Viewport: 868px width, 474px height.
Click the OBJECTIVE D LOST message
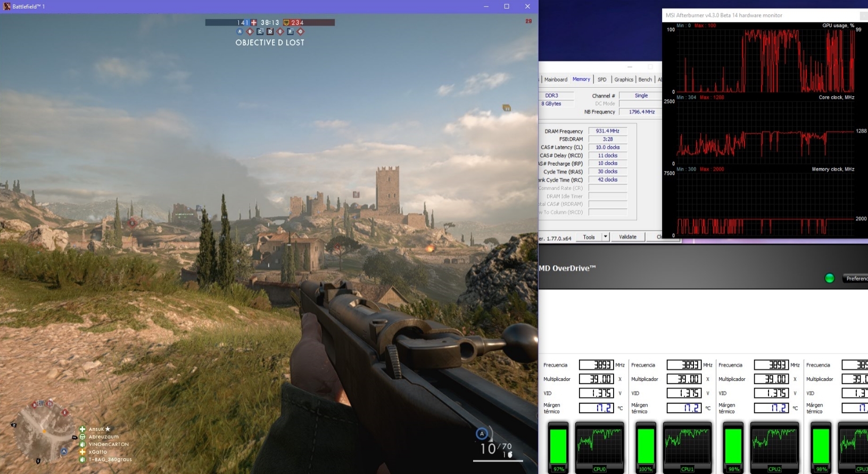coord(270,43)
